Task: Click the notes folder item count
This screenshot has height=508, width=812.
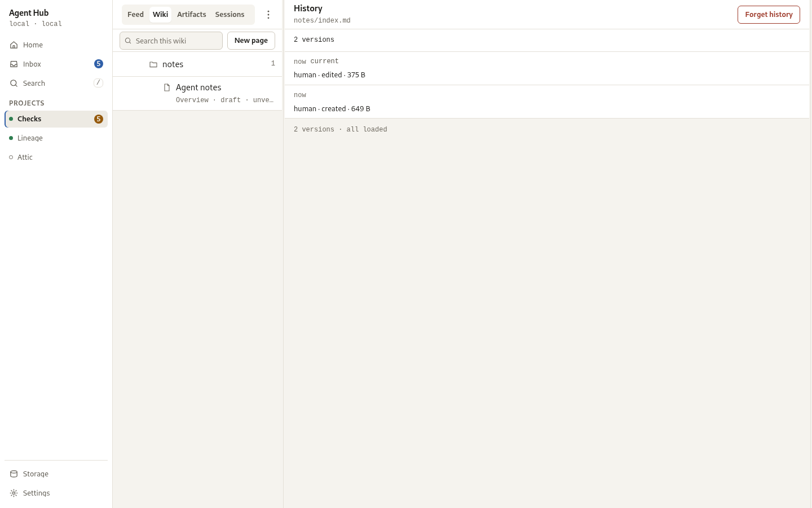Action: (273, 64)
